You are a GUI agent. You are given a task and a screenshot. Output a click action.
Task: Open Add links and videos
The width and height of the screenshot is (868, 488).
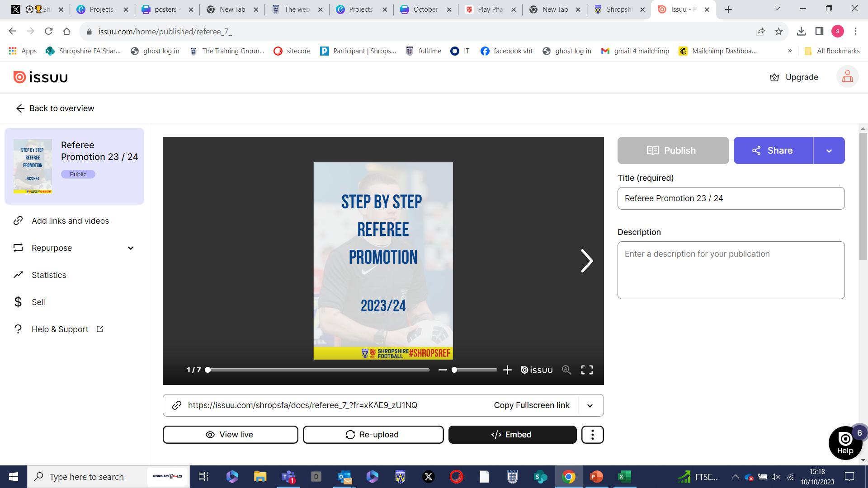70,221
